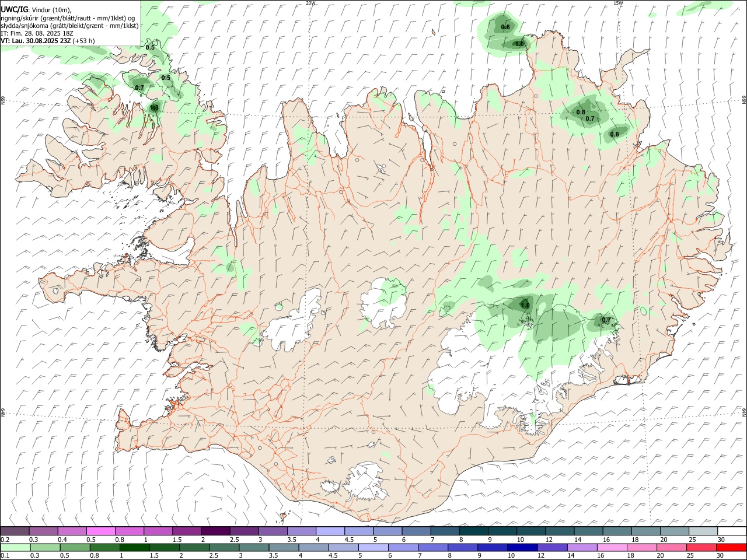Click the 'UWC/IG' title text

[x=14, y=9]
